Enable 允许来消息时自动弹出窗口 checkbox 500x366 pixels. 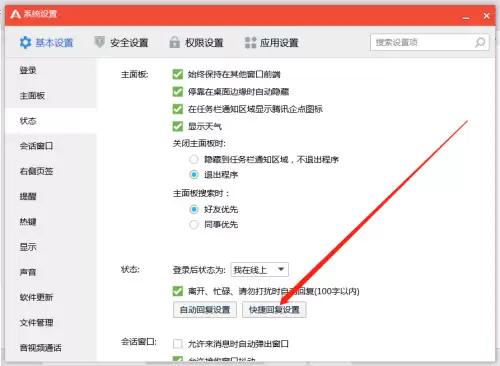click(x=178, y=344)
